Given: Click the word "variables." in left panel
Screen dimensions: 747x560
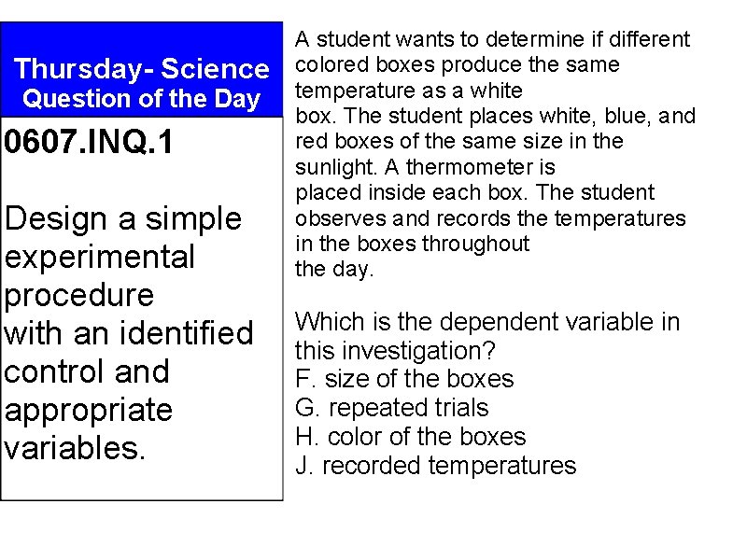Looking at the screenshot, I should [x=76, y=447].
